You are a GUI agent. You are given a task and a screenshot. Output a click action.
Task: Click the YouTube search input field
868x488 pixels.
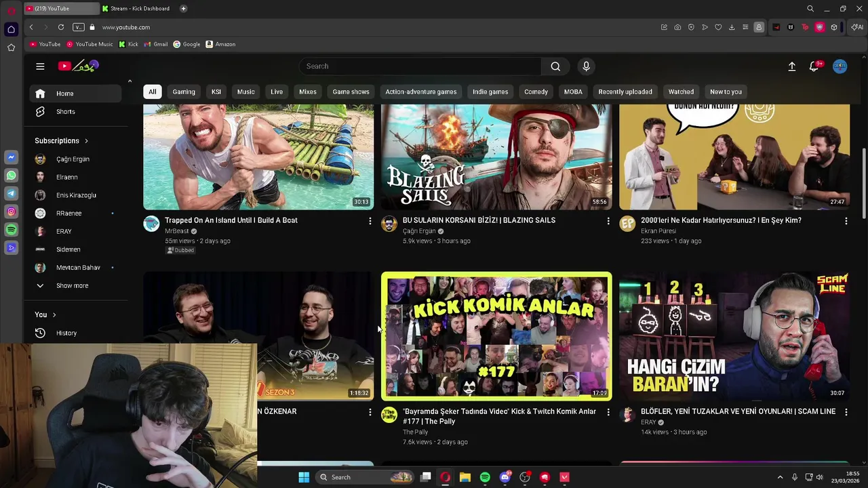420,66
